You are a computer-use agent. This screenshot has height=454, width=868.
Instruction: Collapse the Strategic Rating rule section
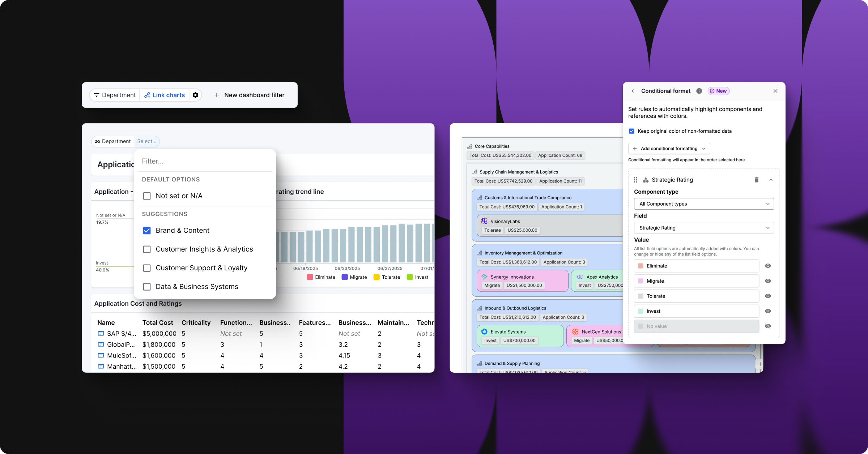(x=771, y=180)
